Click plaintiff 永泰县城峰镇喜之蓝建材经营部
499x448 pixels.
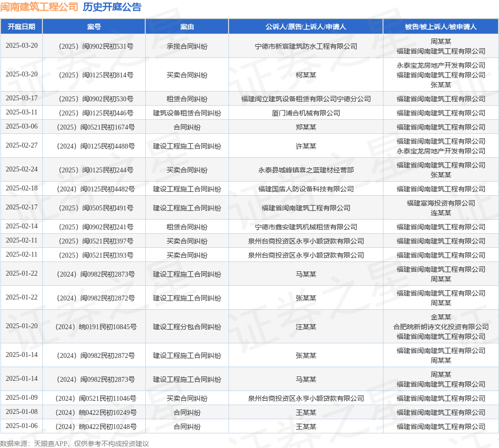[306, 170]
